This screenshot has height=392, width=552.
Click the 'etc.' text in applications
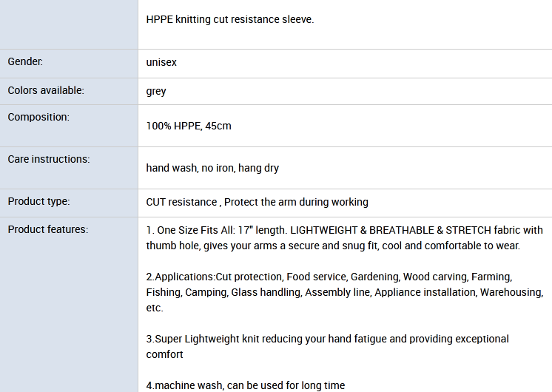pos(155,308)
